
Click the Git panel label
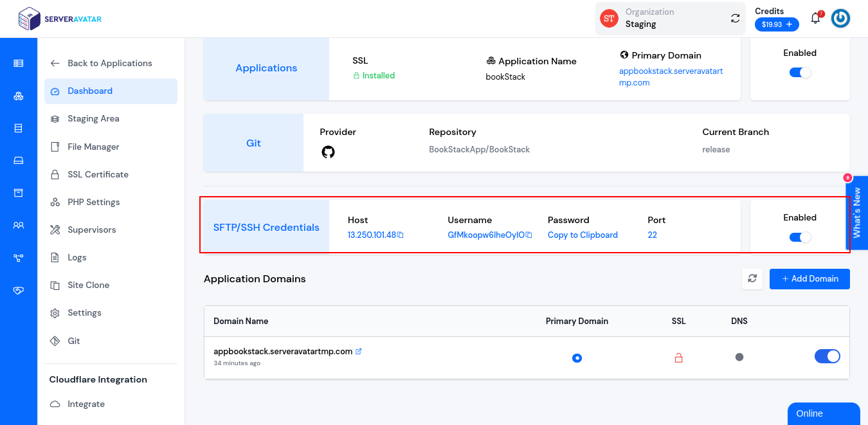[x=253, y=143]
